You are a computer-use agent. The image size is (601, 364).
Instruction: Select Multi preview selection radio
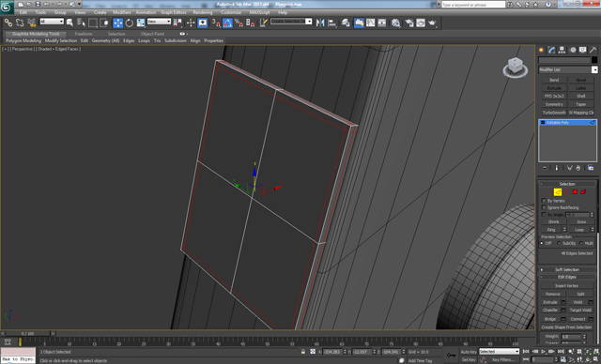(581, 243)
